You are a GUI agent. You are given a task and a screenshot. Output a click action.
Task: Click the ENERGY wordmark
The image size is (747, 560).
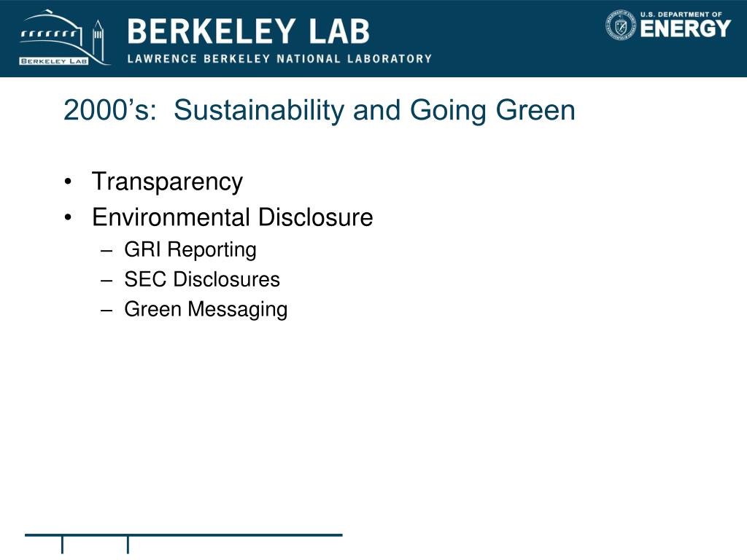point(686,28)
